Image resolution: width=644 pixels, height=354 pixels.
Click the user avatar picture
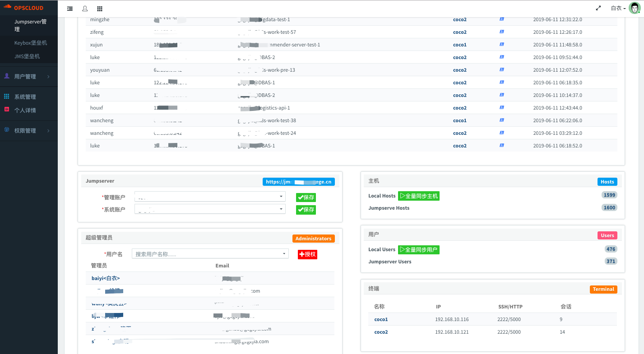tap(634, 8)
